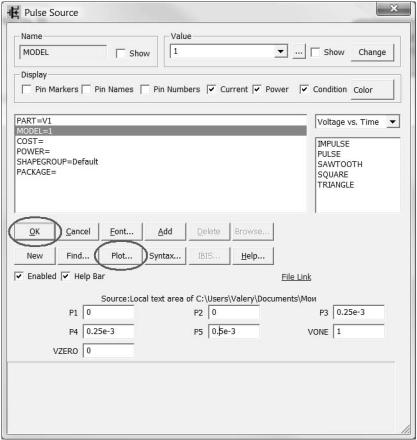The width and height of the screenshot is (417, 440).
Task: Click the ellipsis button next to Value
Action: coord(299,52)
